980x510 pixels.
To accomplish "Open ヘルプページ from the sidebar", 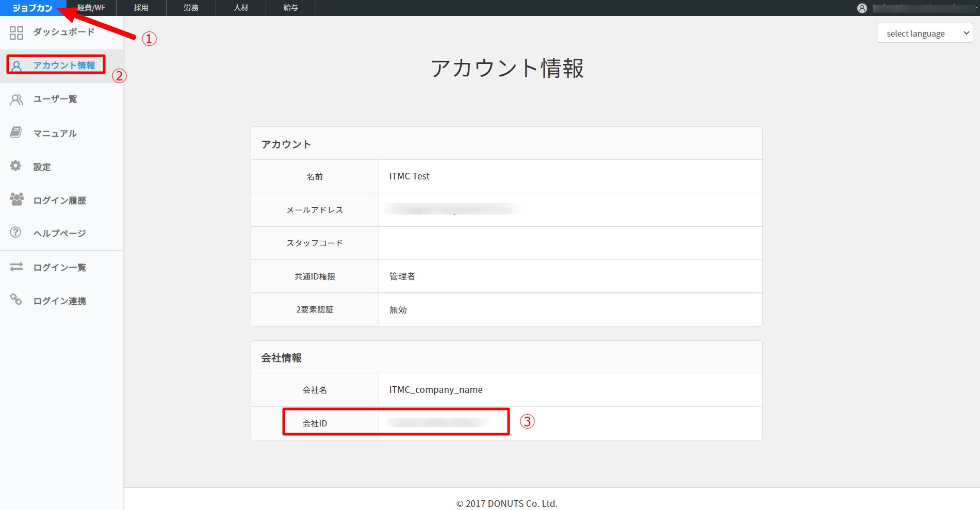I will tap(60, 234).
